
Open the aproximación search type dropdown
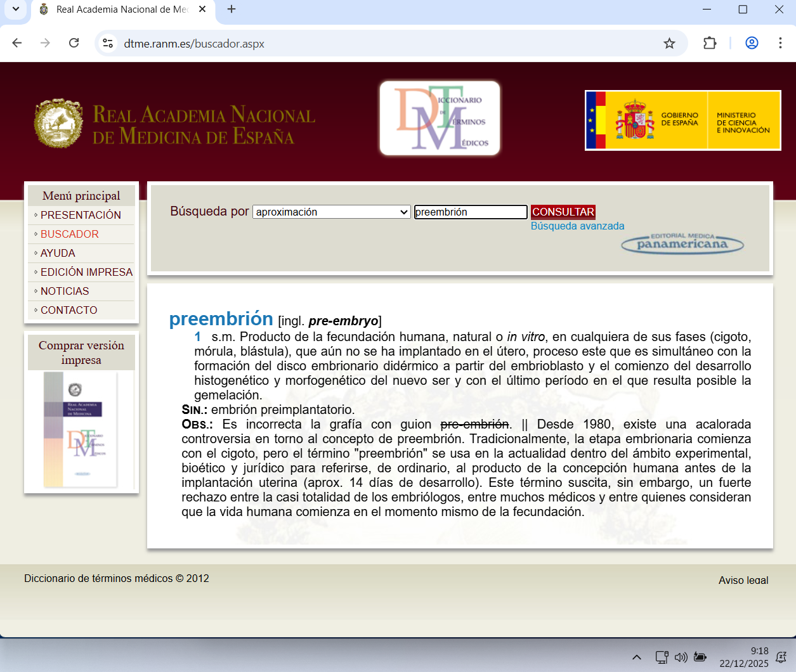(331, 212)
